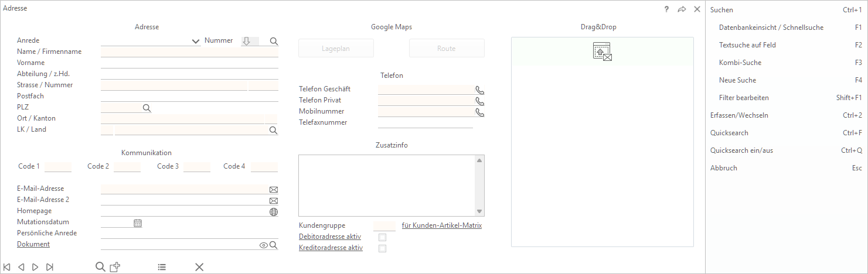Enable the Debitoradresse aktiv checkbox
868x274 pixels.
[x=382, y=237]
